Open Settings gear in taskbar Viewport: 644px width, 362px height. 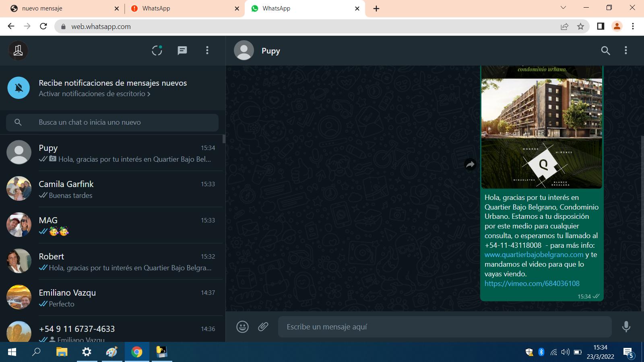(x=87, y=352)
